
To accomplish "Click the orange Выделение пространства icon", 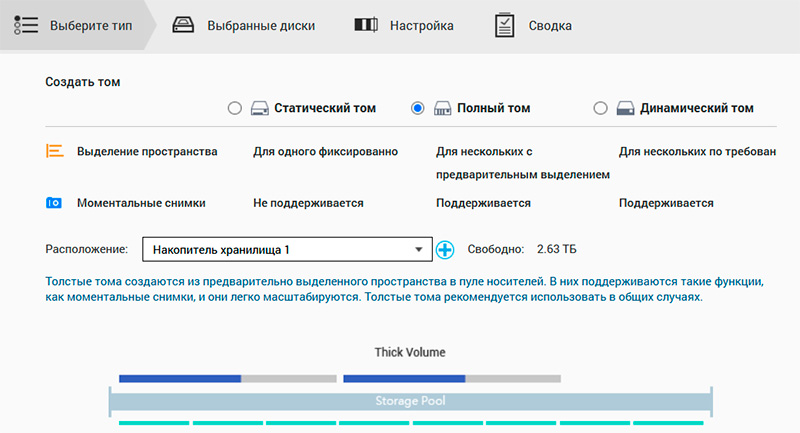I will pyautogui.click(x=54, y=152).
